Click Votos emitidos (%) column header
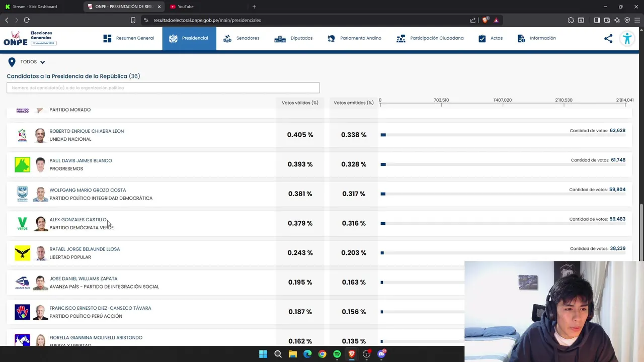 coord(354,103)
